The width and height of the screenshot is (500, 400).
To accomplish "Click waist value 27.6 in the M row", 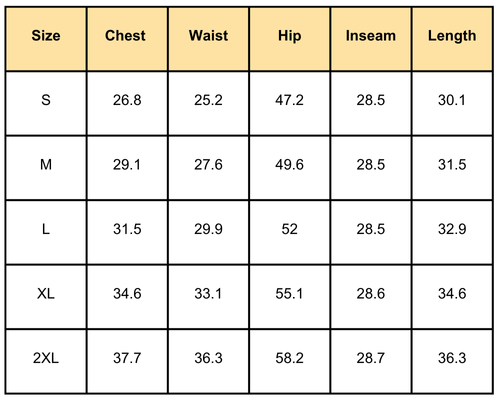I will point(208,165).
